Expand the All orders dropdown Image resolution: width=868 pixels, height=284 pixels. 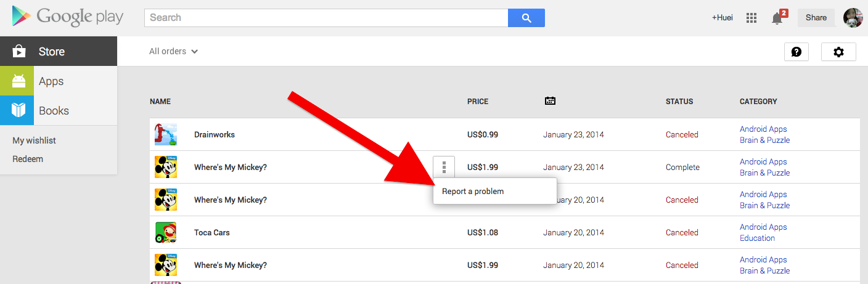click(173, 51)
